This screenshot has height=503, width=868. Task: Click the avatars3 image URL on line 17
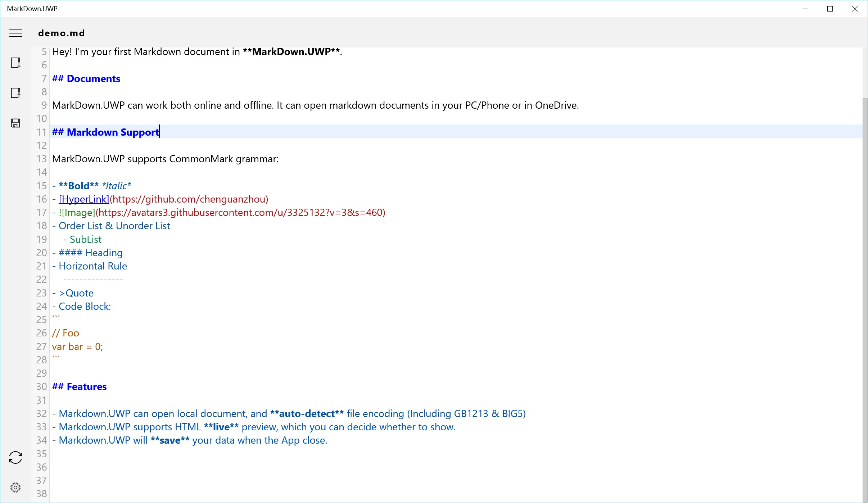pos(240,212)
